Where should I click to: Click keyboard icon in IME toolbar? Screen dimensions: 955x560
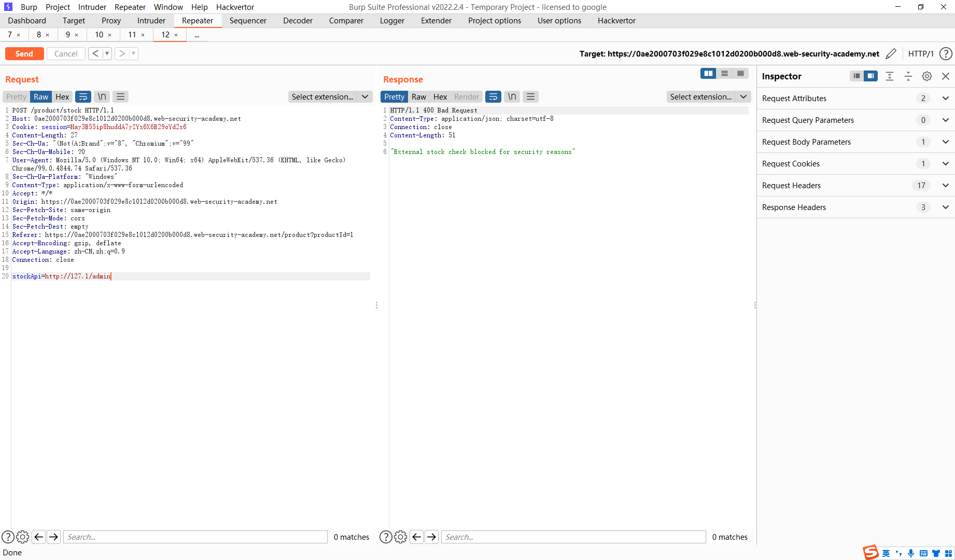[x=923, y=553]
